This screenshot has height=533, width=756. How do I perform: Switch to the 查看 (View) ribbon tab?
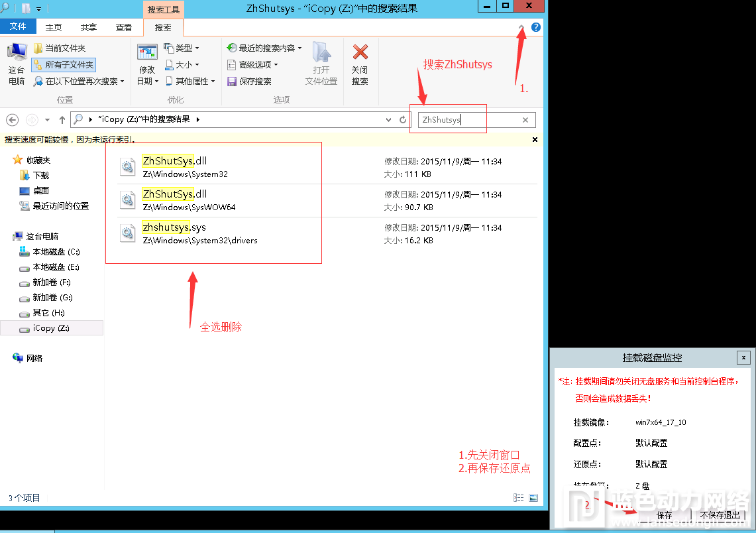tap(124, 27)
